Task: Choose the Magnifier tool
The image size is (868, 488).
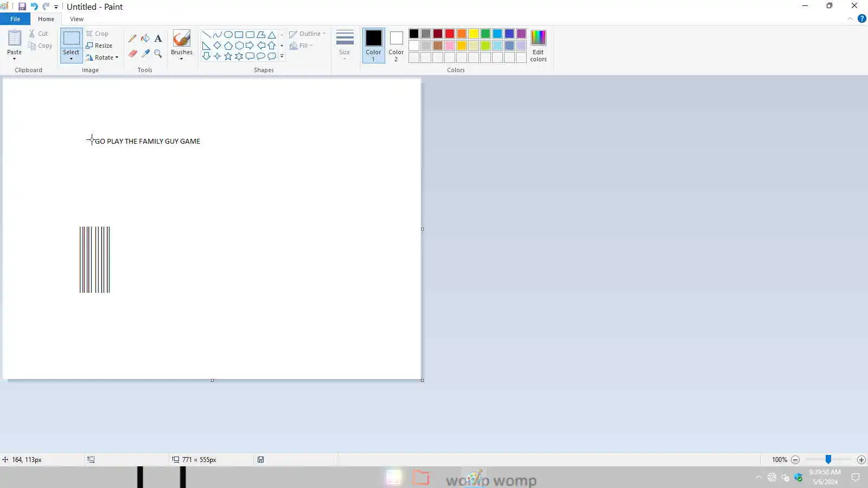Action: click(158, 53)
